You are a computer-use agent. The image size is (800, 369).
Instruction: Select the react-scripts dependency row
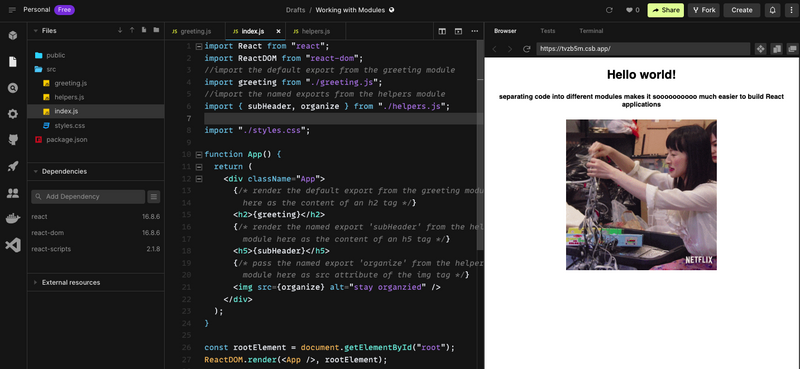tap(95, 249)
